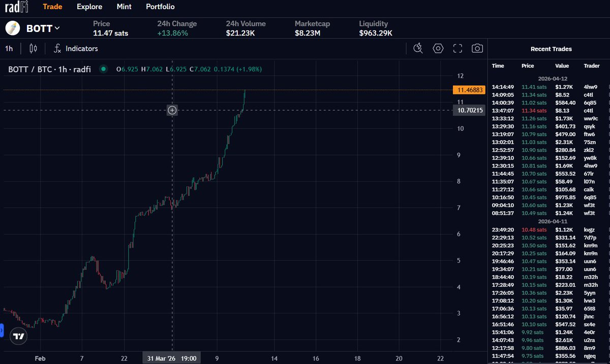Click the $2.31K trade value
Screen dimensions: 610x364
tap(564, 142)
